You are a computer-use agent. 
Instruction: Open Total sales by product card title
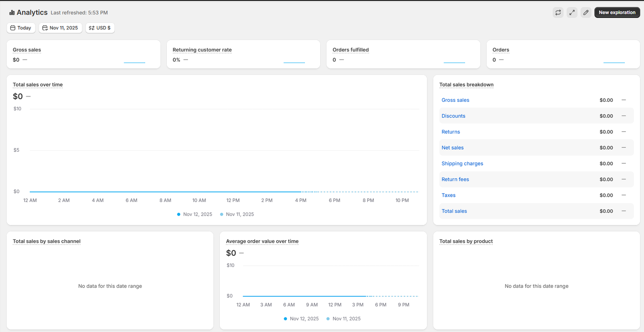[466, 241]
